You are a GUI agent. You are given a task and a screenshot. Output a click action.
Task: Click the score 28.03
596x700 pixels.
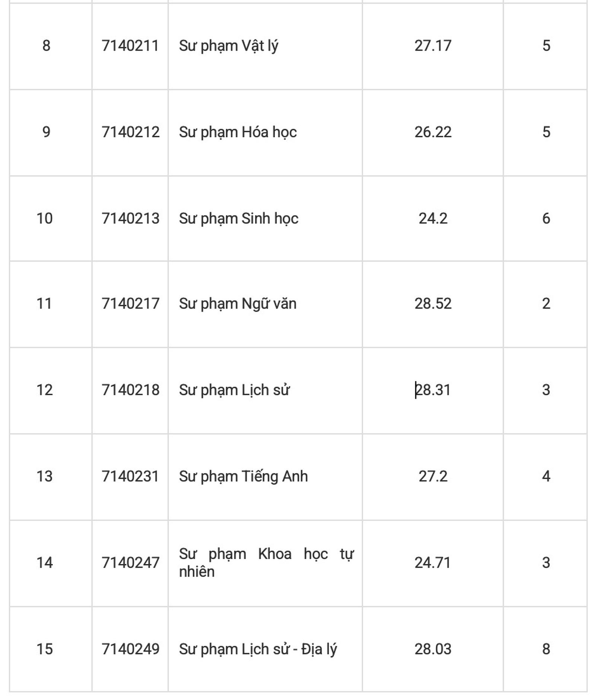pos(432,649)
